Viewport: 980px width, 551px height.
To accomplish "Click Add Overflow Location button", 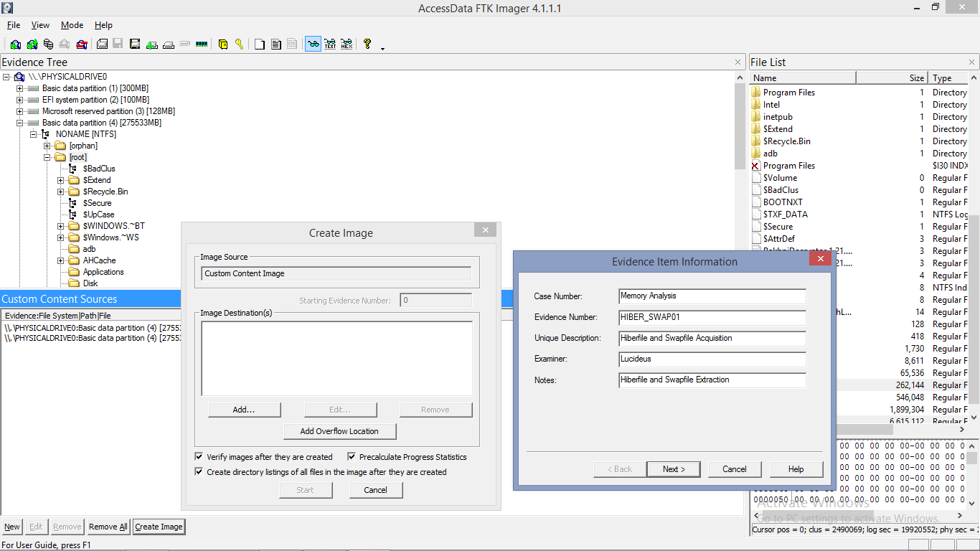I will (339, 431).
